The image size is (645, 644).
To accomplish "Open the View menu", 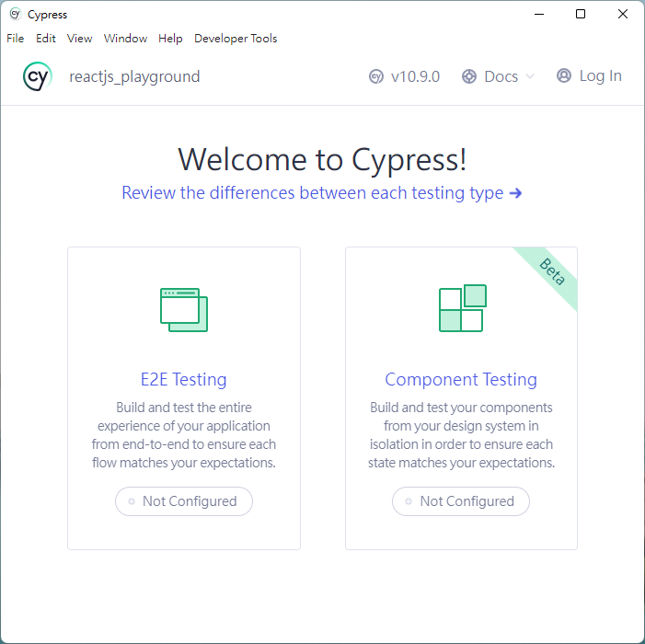I will click(x=80, y=39).
